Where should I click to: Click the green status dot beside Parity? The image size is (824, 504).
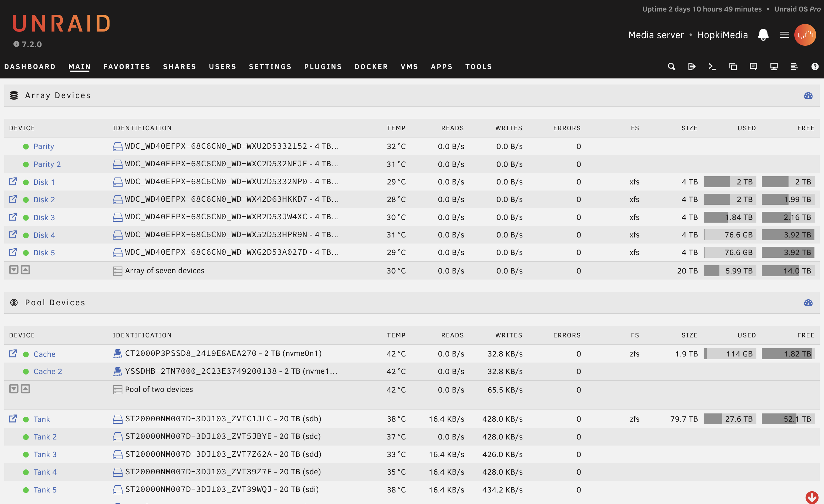[26, 146]
